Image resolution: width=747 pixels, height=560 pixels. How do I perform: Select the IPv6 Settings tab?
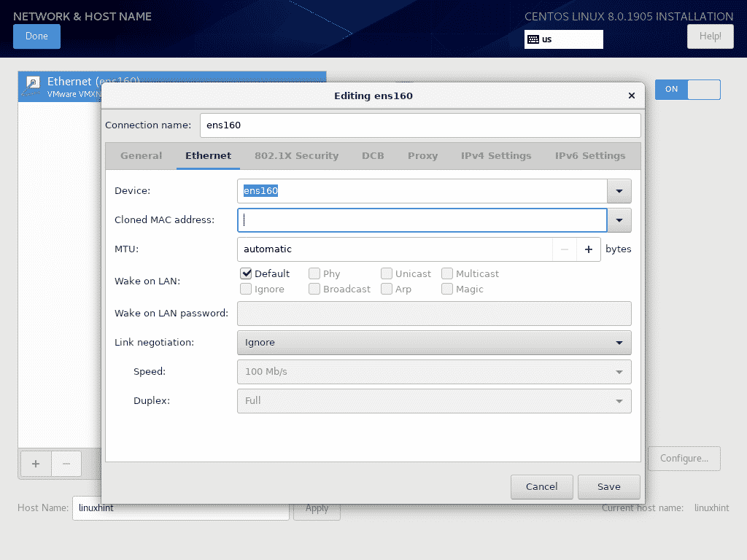tap(589, 156)
